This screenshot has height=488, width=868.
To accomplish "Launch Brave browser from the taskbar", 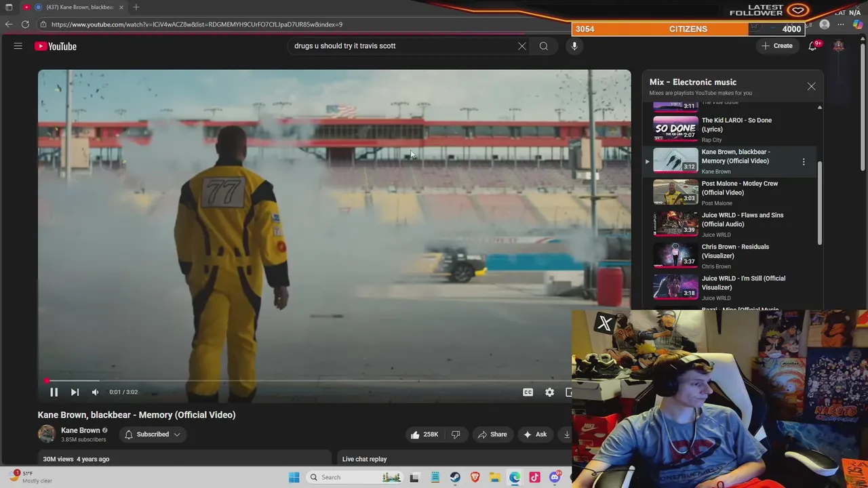I will coord(475,477).
